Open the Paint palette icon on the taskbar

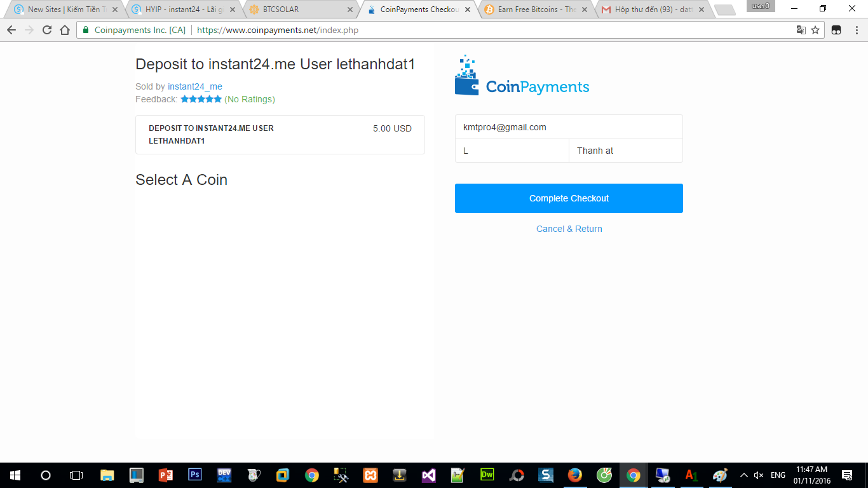[x=720, y=475]
